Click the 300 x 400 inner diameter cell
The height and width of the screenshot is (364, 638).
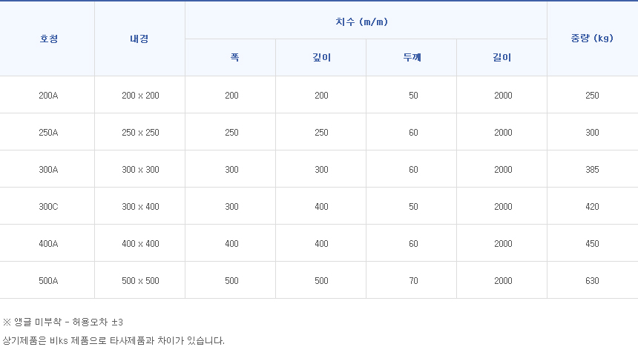140,207
